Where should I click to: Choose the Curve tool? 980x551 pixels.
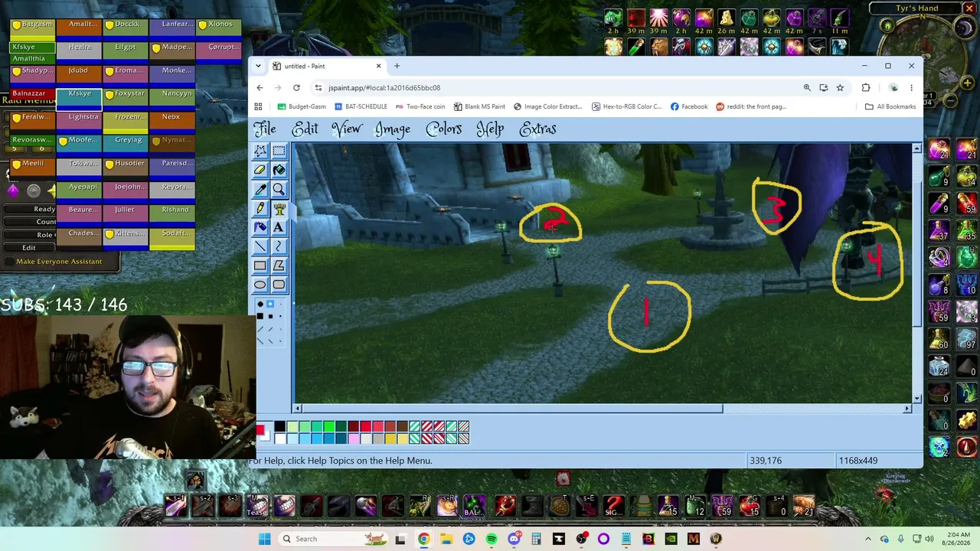pos(279,246)
